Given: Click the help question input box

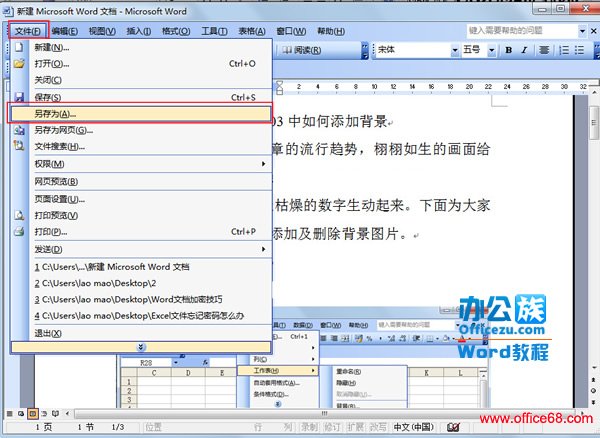Looking at the screenshot, I should tap(522, 31).
